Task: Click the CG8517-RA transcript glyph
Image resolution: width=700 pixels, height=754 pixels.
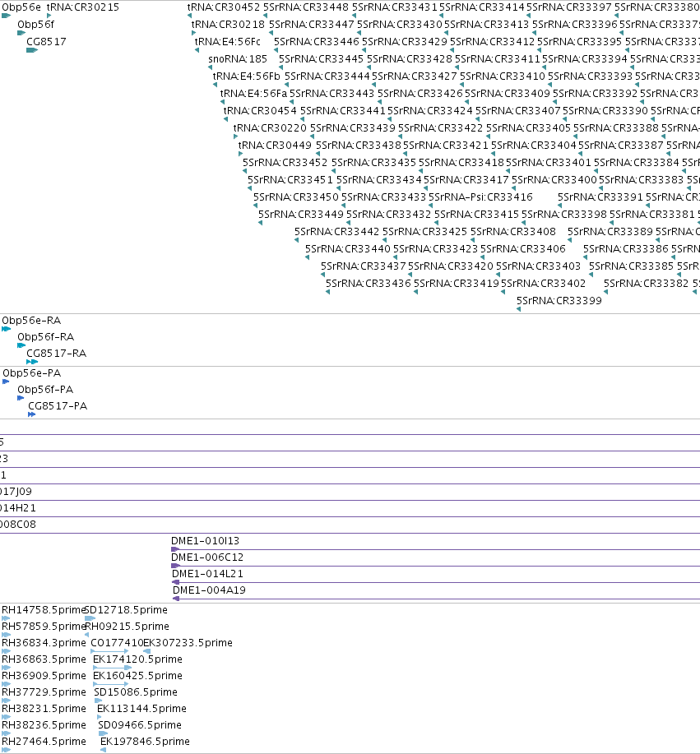Action: coord(32,362)
